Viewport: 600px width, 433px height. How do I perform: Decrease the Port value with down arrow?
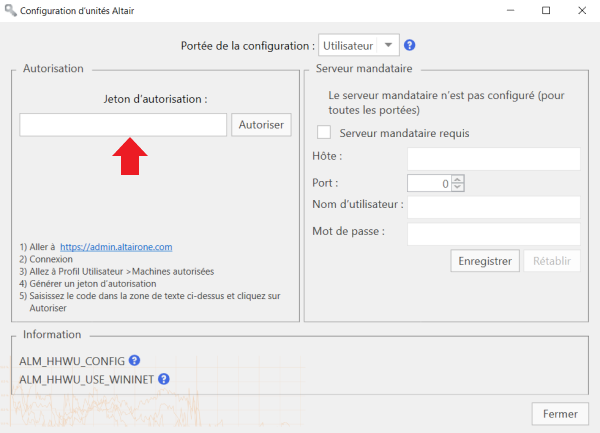pyautogui.click(x=458, y=187)
